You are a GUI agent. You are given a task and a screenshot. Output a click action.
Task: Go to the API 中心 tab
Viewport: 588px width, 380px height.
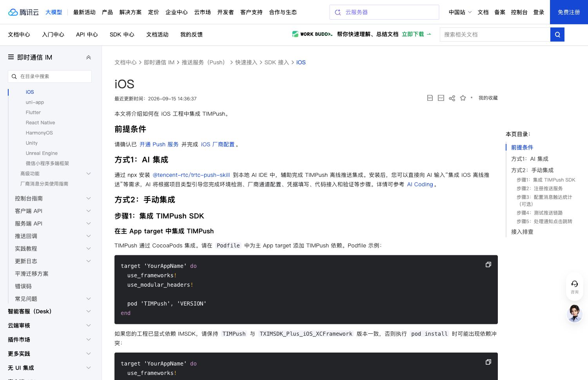click(x=87, y=35)
